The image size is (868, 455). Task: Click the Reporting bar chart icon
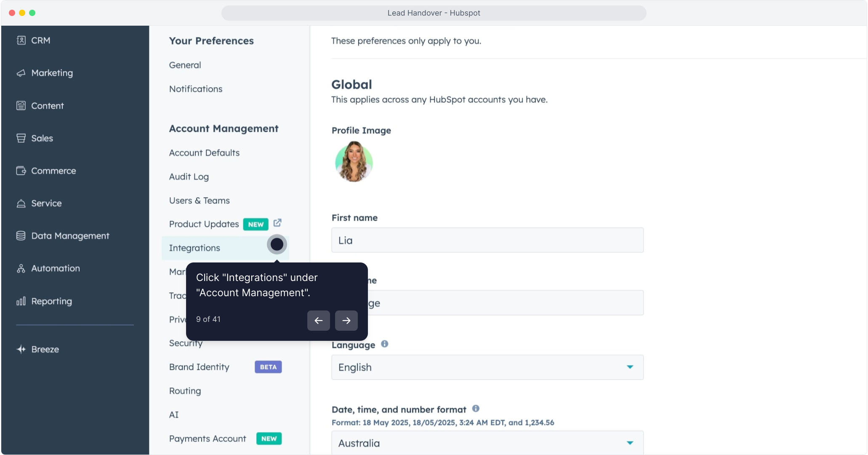coord(21,301)
